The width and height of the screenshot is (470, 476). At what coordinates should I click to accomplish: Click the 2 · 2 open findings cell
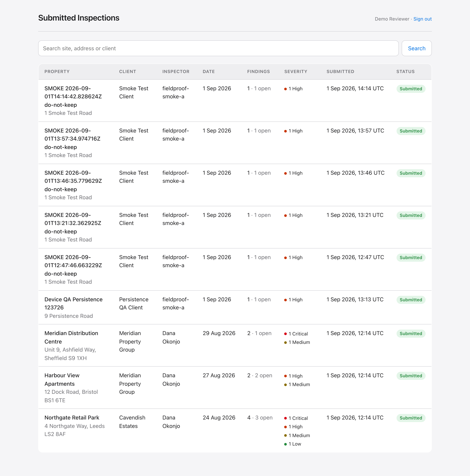click(x=260, y=375)
